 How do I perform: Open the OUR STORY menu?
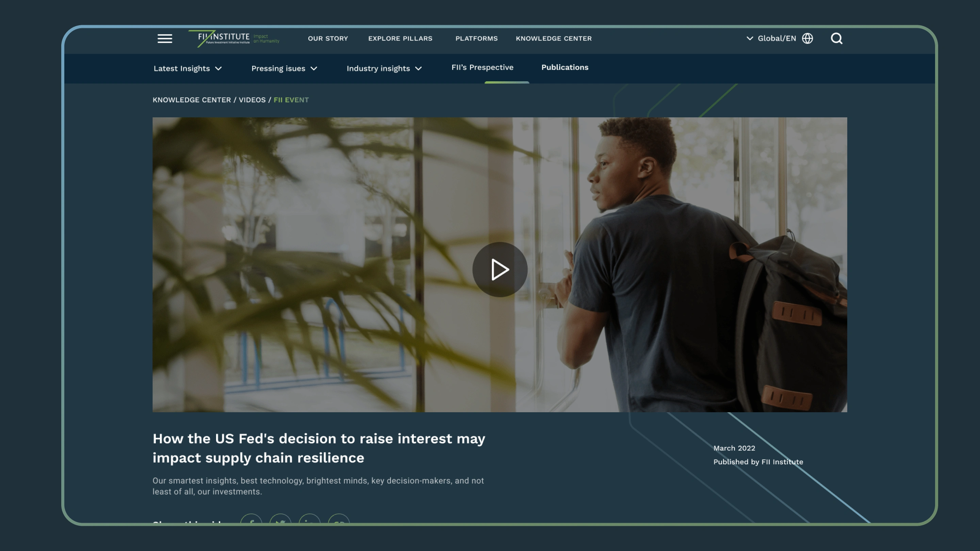(x=328, y=38)
